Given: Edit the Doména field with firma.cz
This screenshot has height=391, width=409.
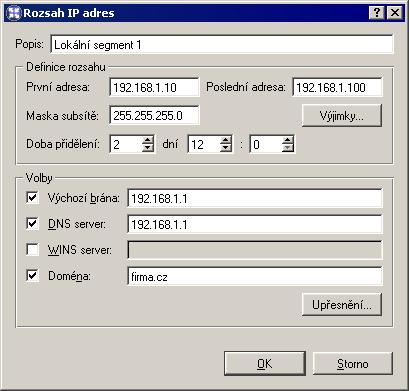Looking at the screenshot, I should pos(255,276).
